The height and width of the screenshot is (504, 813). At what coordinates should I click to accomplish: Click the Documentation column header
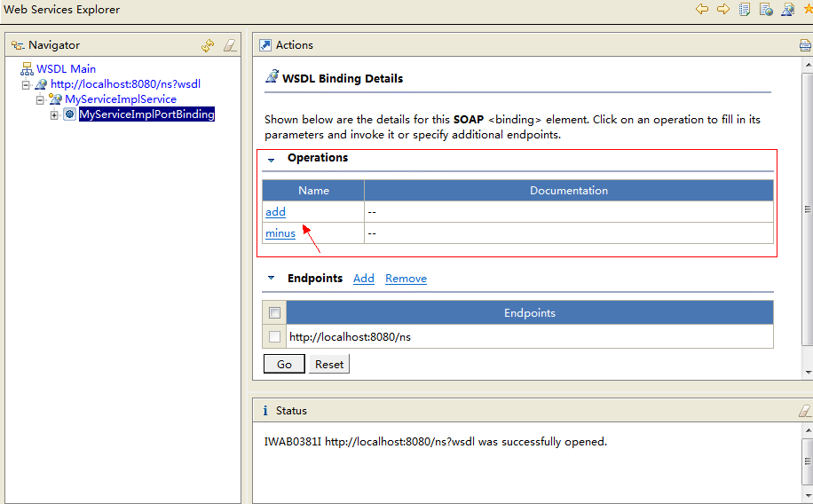pos(569,190)
